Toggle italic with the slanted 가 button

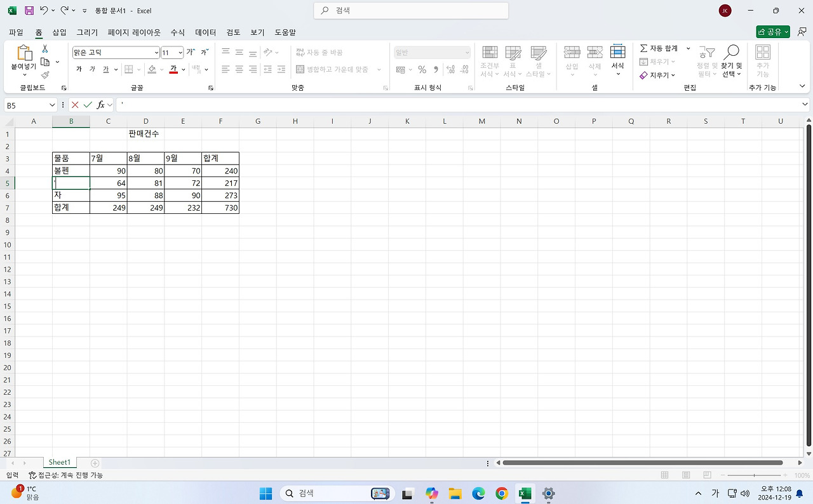point(92,69)
